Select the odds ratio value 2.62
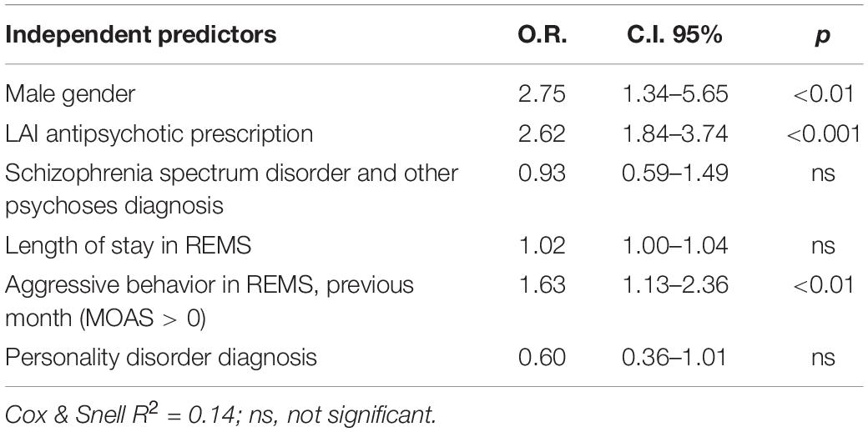The image size is (868, 432). click(x=542, y=134)
